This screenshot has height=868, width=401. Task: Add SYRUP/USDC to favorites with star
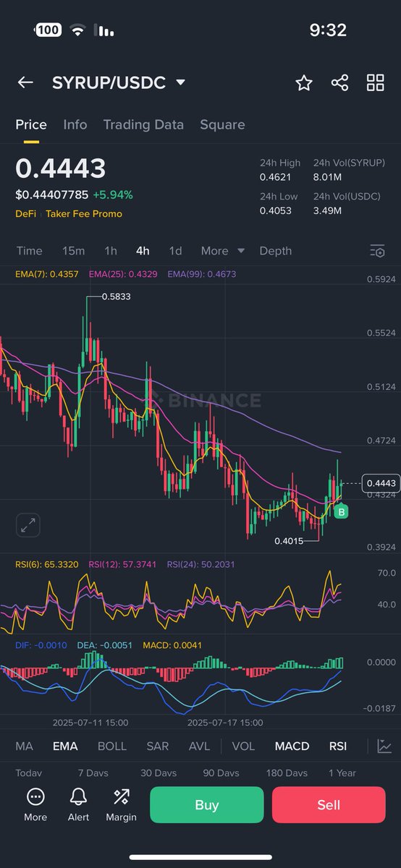pyautogui.click(x=304, y=82)
